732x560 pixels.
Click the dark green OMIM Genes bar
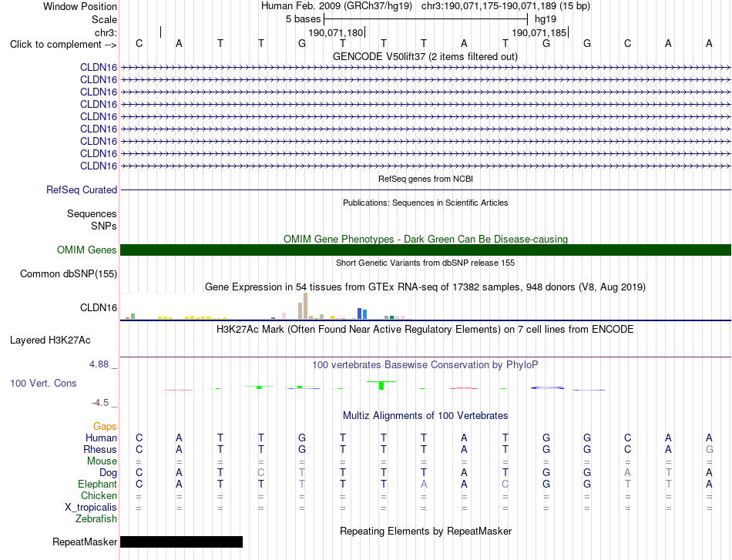pyautogui.click(x=425, y=250)
